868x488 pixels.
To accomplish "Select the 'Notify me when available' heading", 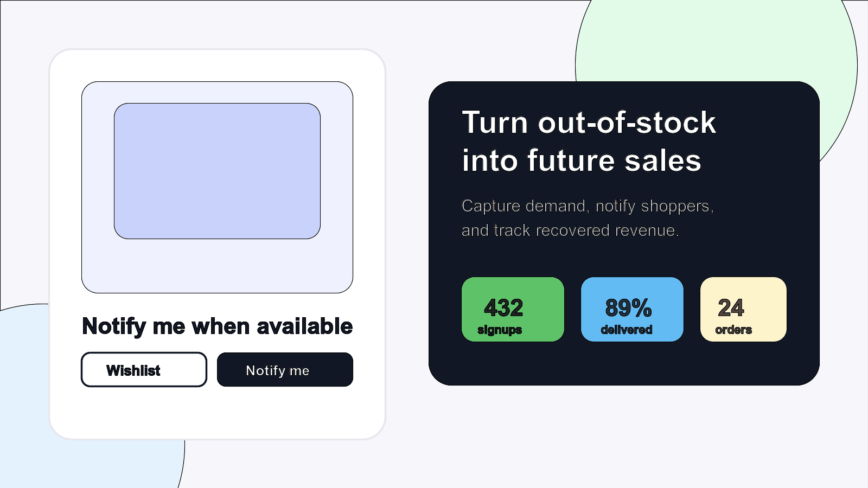I will point(217,326).
